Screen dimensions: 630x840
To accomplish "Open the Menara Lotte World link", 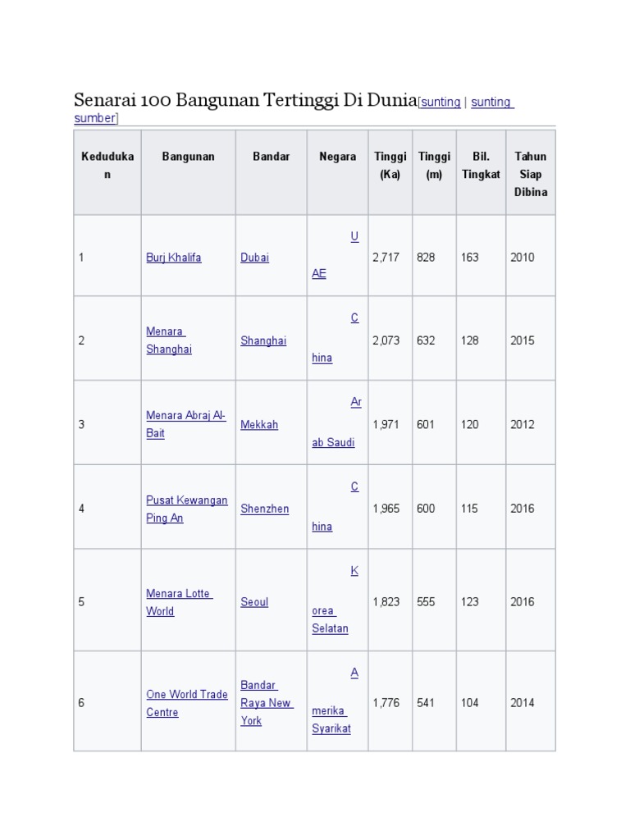I will (x=179, y=594).
